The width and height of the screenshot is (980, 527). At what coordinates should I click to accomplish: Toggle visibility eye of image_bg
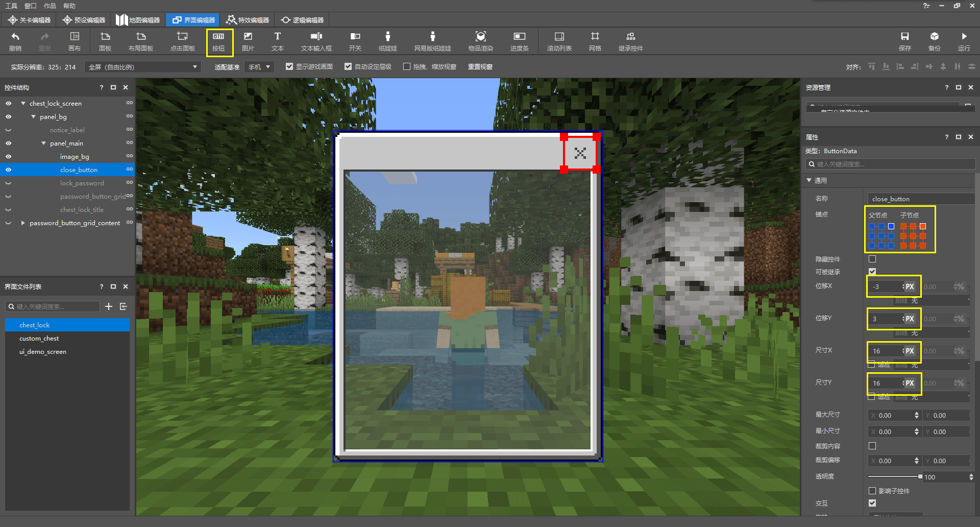click(8, 156)
